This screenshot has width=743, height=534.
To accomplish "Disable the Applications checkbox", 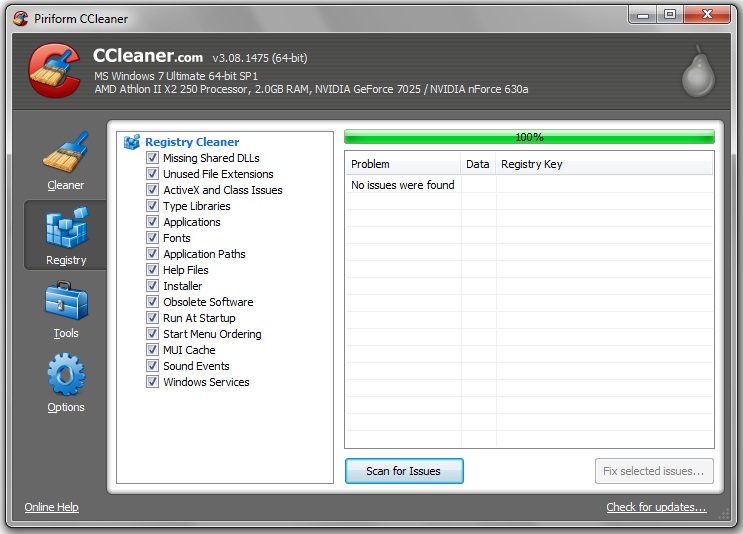I will coord(152,222).
